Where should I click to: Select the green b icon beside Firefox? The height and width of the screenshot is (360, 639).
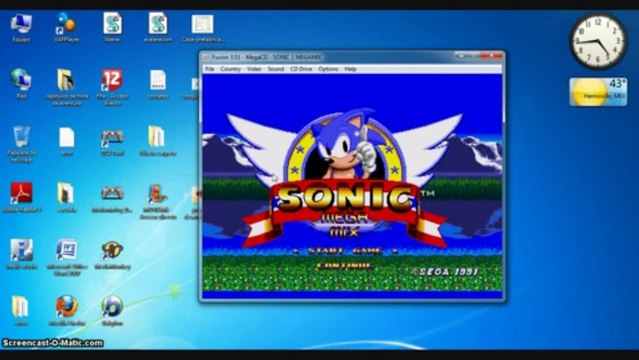tap(112, 311)
